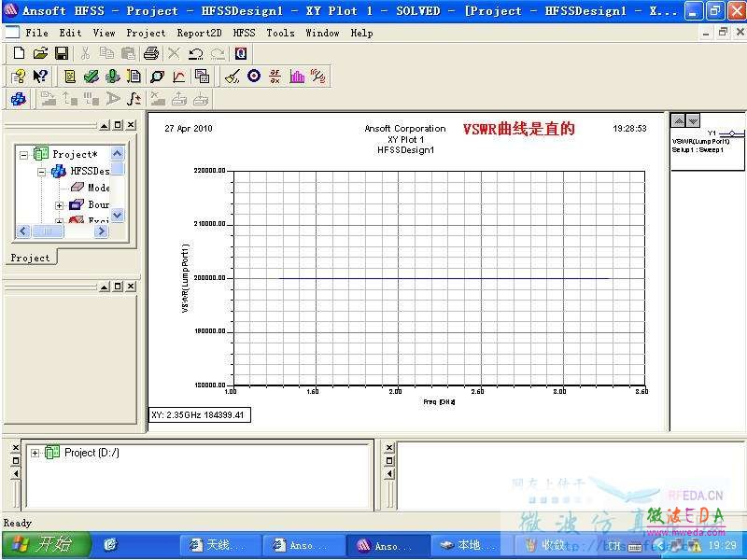This screenshot has height=560, width=747.
Task: Create a report with the red curve plot icon
Action: pyautogui.click(x=179, y=77)
